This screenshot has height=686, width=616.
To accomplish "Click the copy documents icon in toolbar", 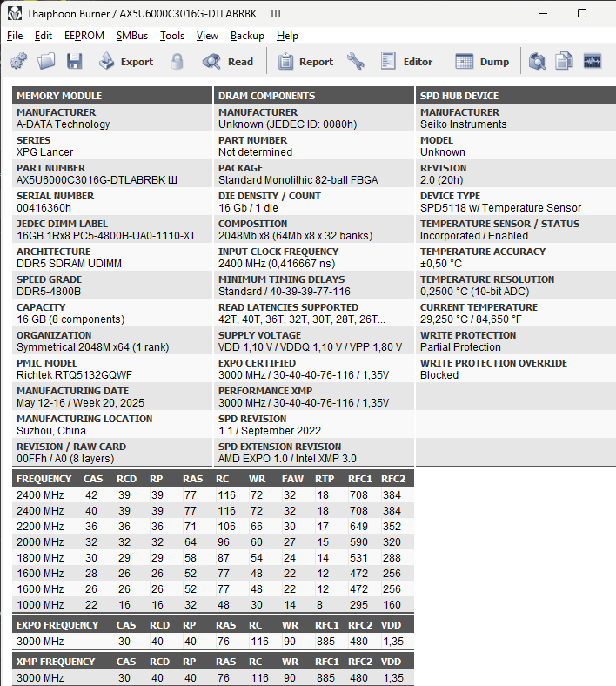I will [x=564, y=61].
